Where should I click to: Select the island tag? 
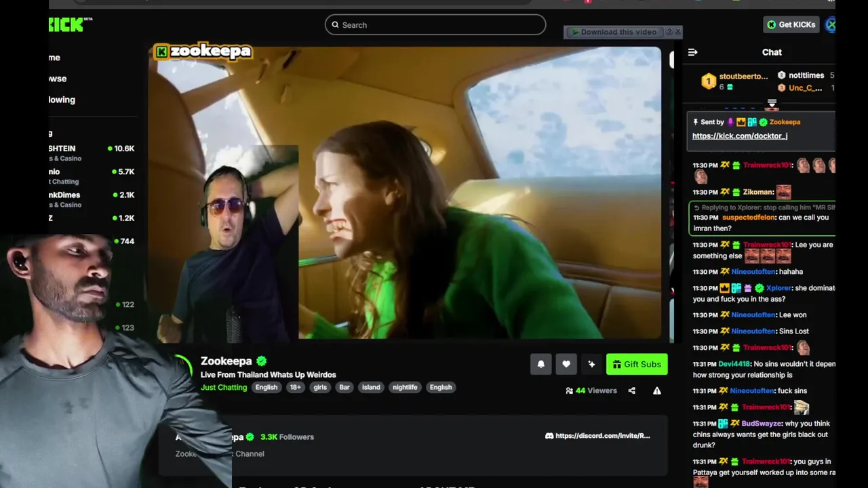371,388
